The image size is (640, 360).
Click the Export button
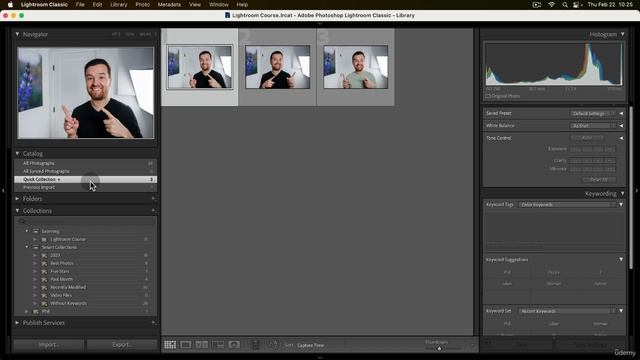(x=122, y=344)
